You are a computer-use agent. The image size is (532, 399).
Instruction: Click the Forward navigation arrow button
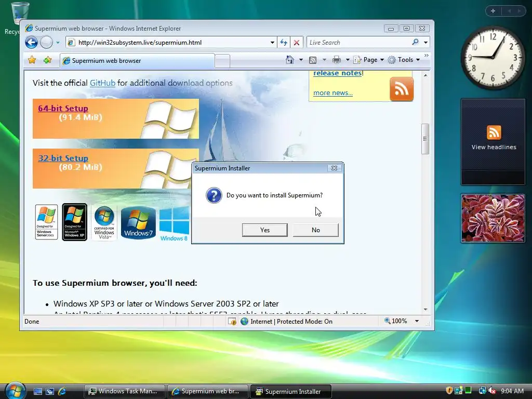point(46,43)
